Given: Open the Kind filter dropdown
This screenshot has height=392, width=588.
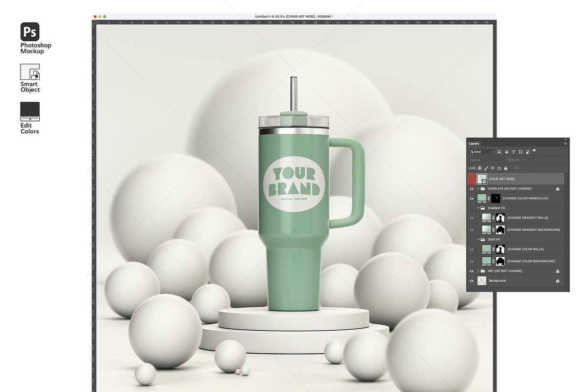Looking at the screenshot, I should [x=482, y=152].
